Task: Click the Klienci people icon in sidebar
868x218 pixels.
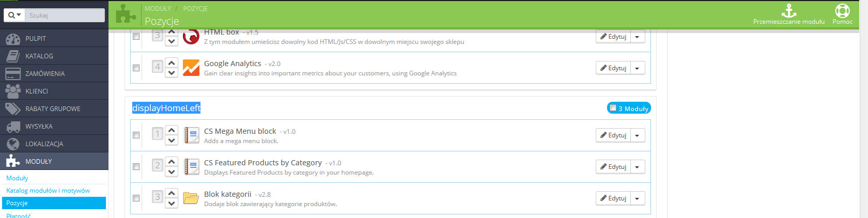Action: [x=12, y=91]
